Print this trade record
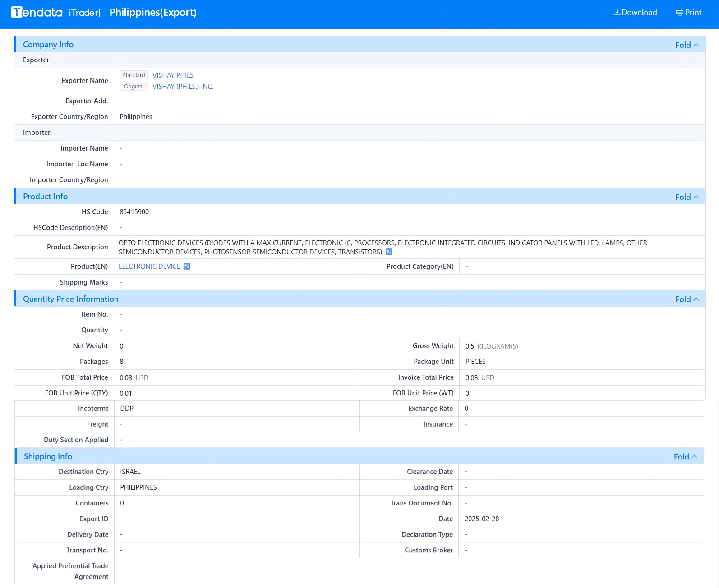The height and width of the screenshot is (588, 719). click(x=688, y=13)
